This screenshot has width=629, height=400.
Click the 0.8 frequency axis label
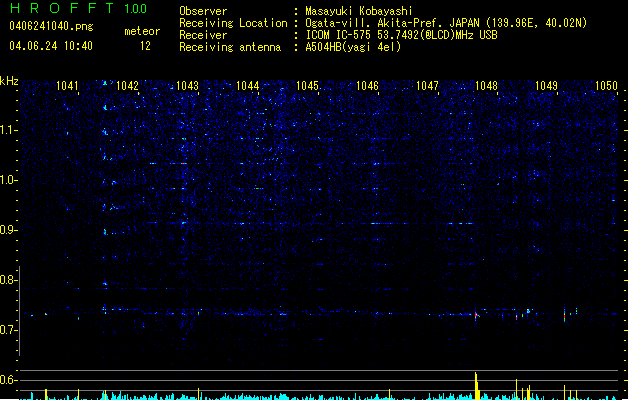[x=9, y=280]
